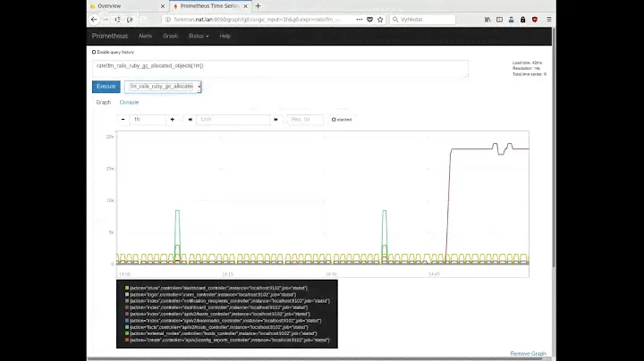This screenshot has height=361, width=644.
Task: Open a new browser tab with plus icon
Action: click(x=258, y=5)
